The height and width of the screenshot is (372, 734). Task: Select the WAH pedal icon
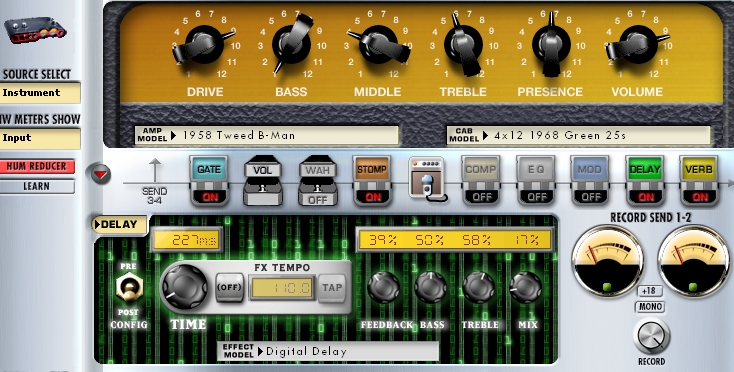[317, 183]
